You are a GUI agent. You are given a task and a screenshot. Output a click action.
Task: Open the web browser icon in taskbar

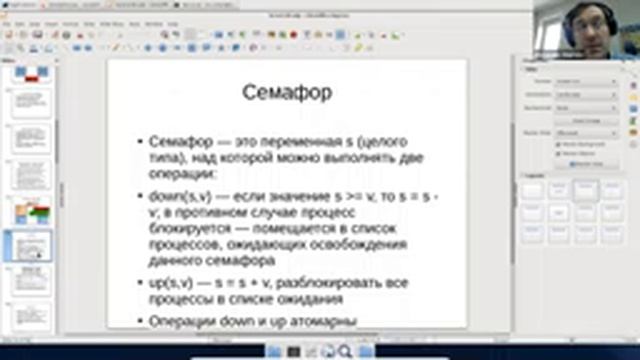(x=328, y=351)
